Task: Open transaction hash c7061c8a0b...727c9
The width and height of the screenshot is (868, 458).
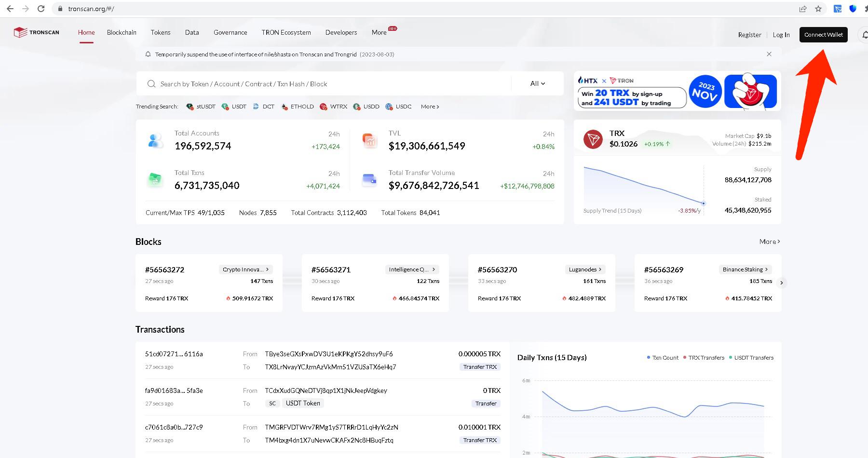Action: pos(174,427)
